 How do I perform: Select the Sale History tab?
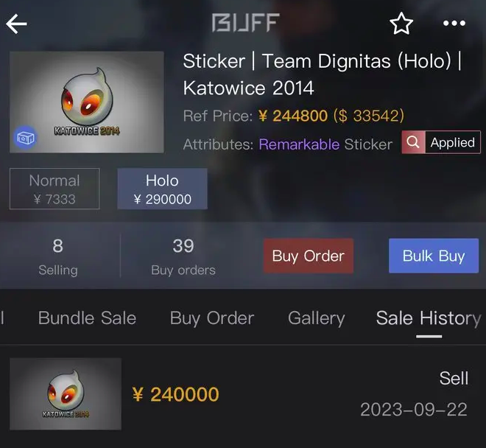pos(429,318)
